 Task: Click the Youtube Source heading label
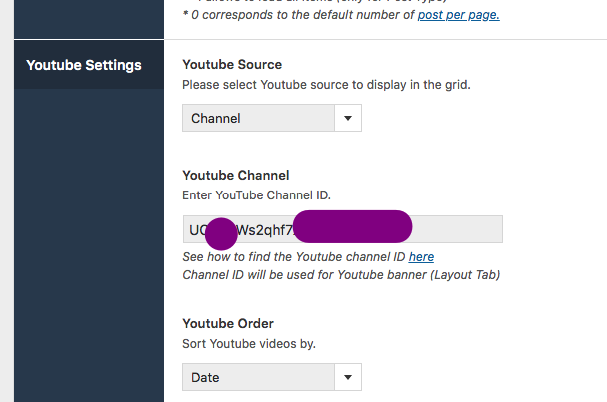point(232,65)
